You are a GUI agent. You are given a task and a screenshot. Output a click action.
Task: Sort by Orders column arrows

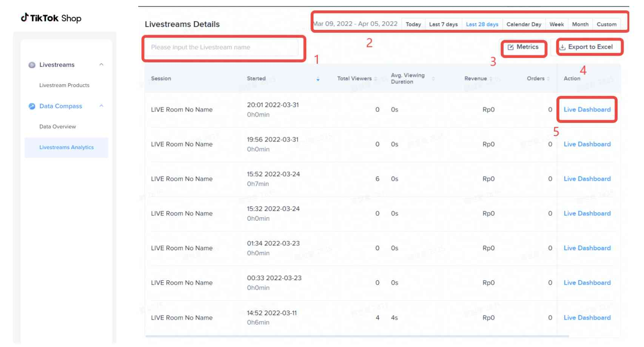[x=548, y=79]
